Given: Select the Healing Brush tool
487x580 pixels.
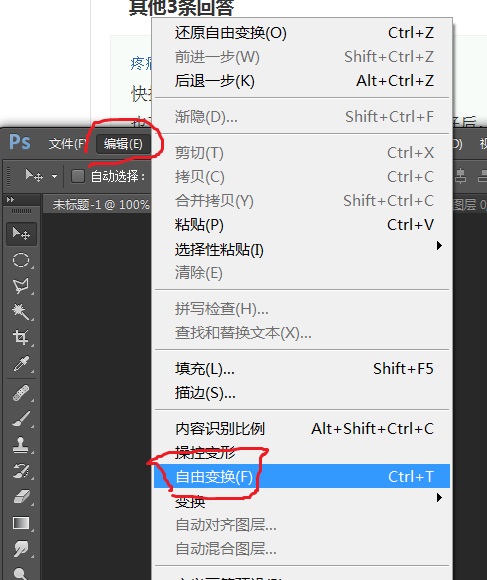Looking at the screenshot, I should coord(21,393).
